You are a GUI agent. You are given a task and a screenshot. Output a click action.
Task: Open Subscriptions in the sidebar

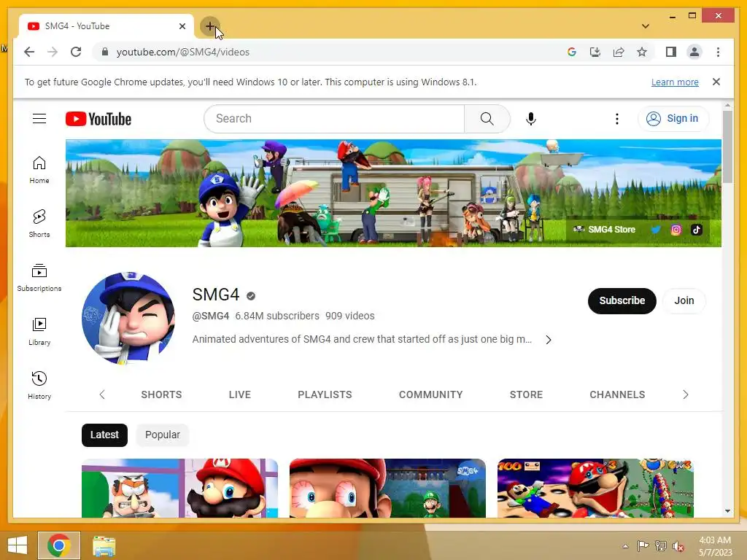[39, 278]
